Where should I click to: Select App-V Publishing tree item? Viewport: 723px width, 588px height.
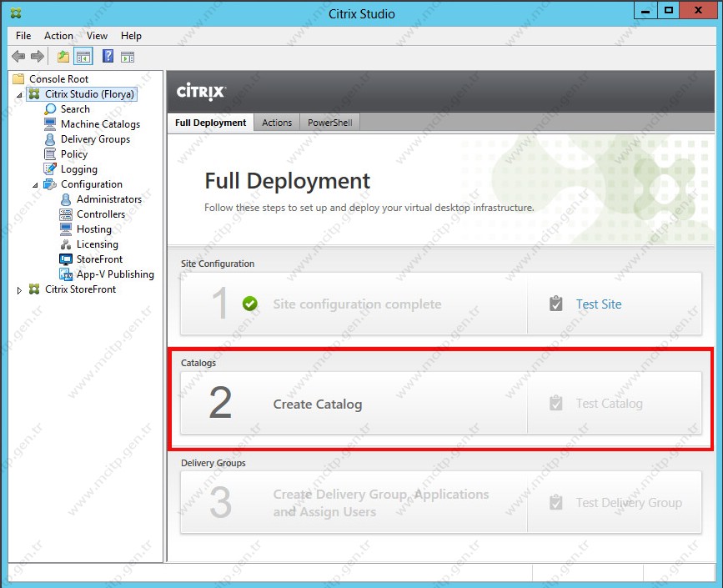[x=115, y=274]
